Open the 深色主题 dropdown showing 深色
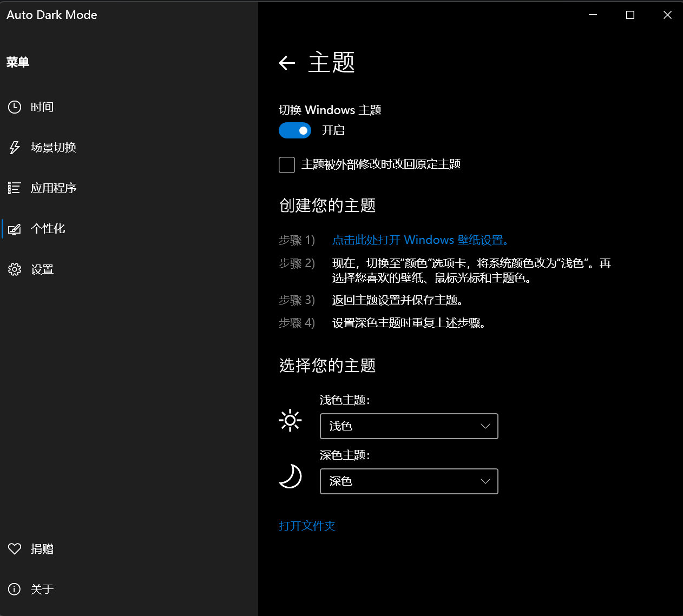The image size is (683, 616). pyautogui.click(x=409, y=481)
